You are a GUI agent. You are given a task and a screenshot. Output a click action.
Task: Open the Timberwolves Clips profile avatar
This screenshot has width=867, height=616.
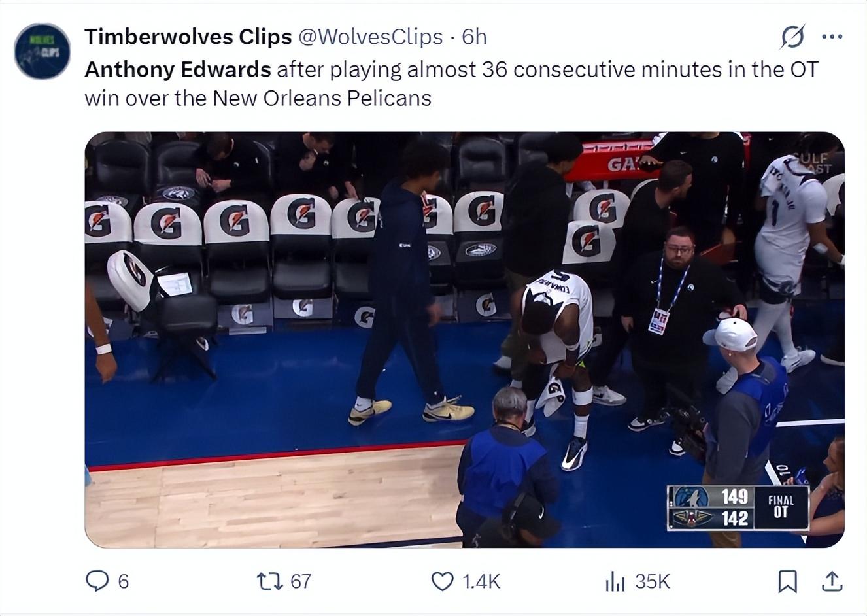click(x=42, y=52)
